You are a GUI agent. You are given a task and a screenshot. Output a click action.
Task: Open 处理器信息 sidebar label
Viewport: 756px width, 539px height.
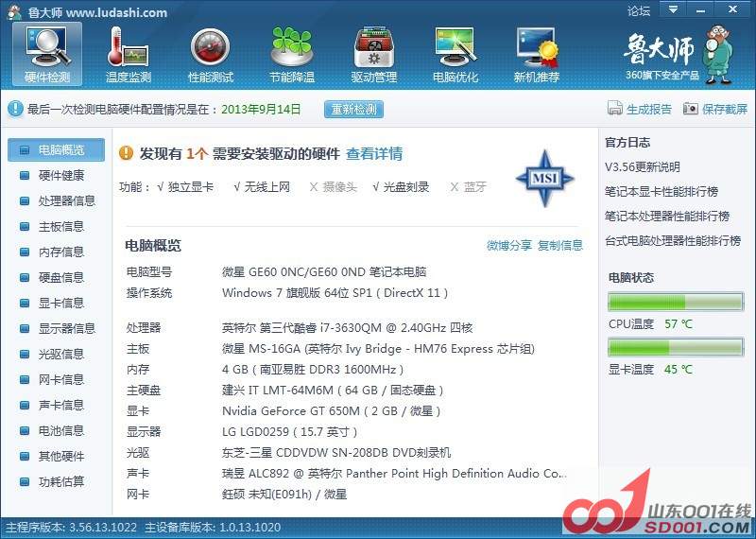[67, 200]
